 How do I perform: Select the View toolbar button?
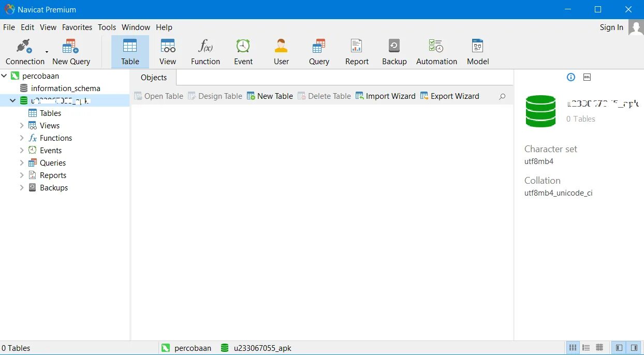pos(168,52)
